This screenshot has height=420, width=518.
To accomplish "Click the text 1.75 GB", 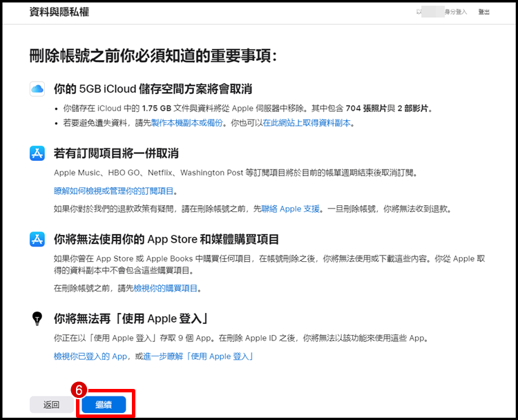I will pos(157,108).
